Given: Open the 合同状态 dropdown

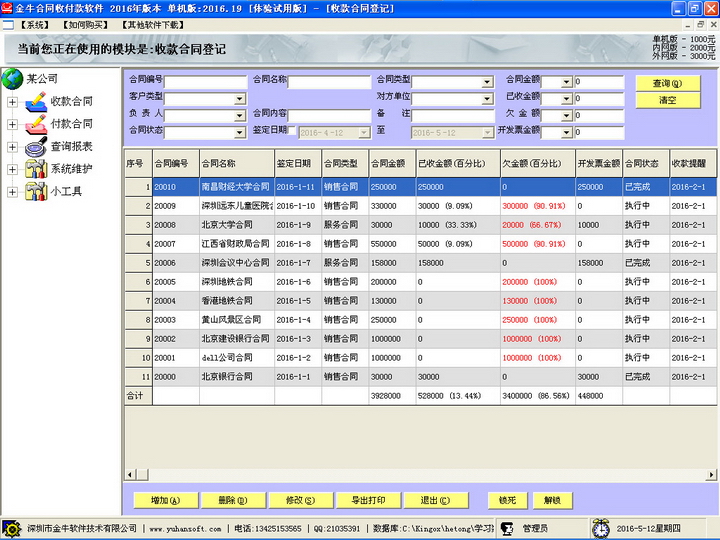Looking at the screenshot, I should 239,132.
